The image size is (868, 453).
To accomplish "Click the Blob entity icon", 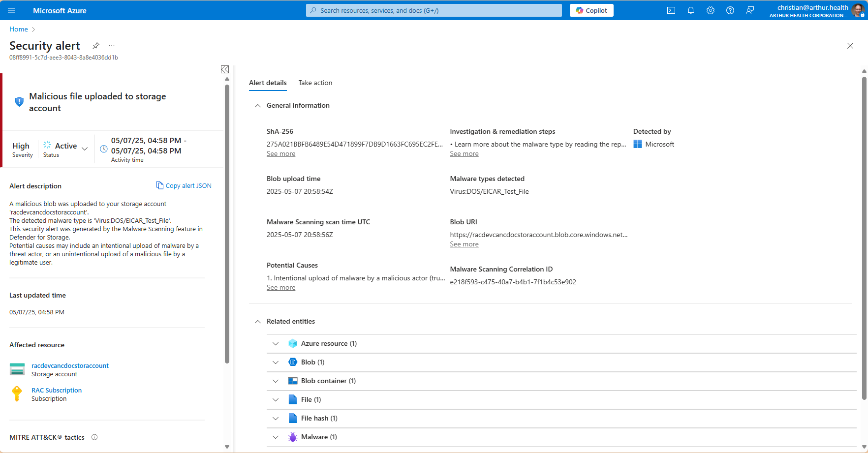I will pyautogui.click(x=293, y=362).
